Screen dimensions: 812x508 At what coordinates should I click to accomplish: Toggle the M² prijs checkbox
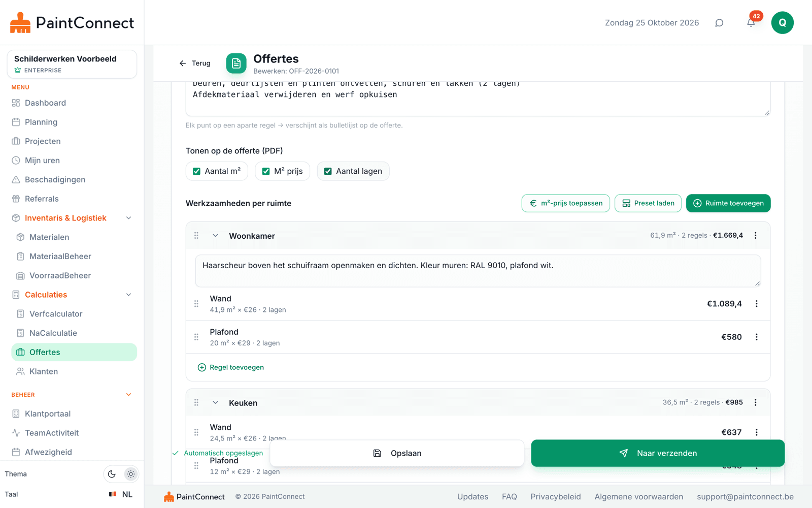265,172
